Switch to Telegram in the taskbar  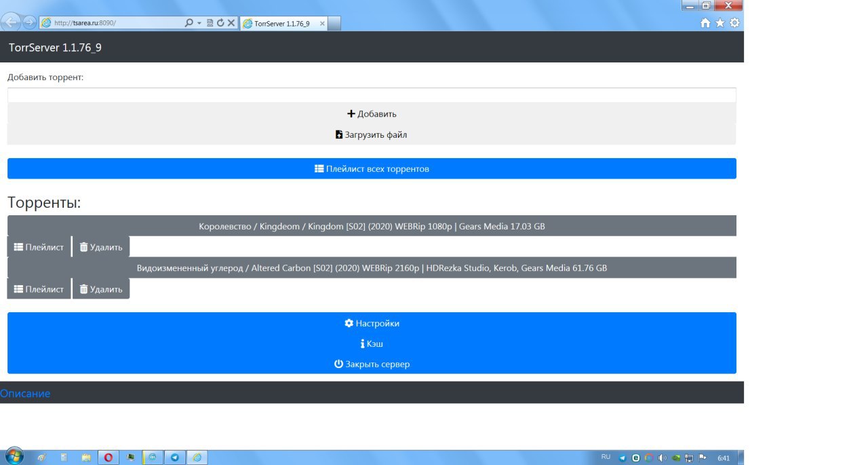click(x=175, y=458)
